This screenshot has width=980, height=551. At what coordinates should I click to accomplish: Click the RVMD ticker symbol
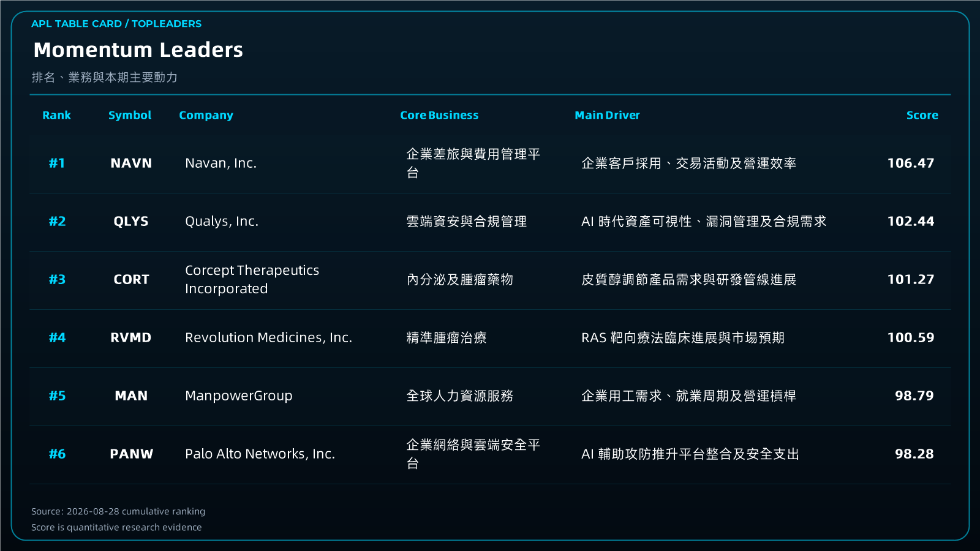click(x=131, y=338)
